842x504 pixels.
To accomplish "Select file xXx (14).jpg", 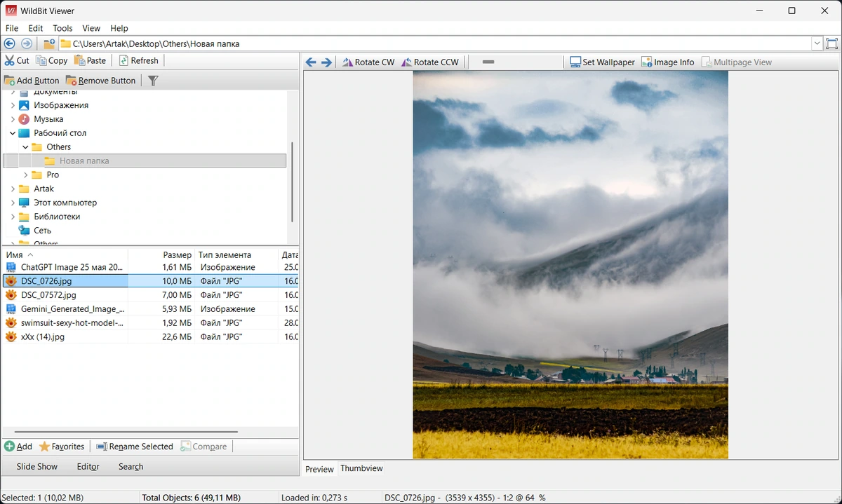I will tap(42, 336).
